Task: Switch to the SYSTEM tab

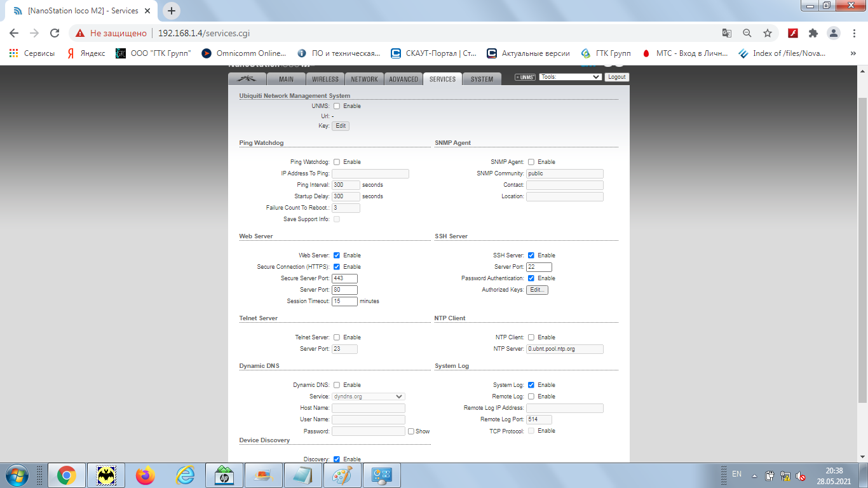Action: click(482, 79)
